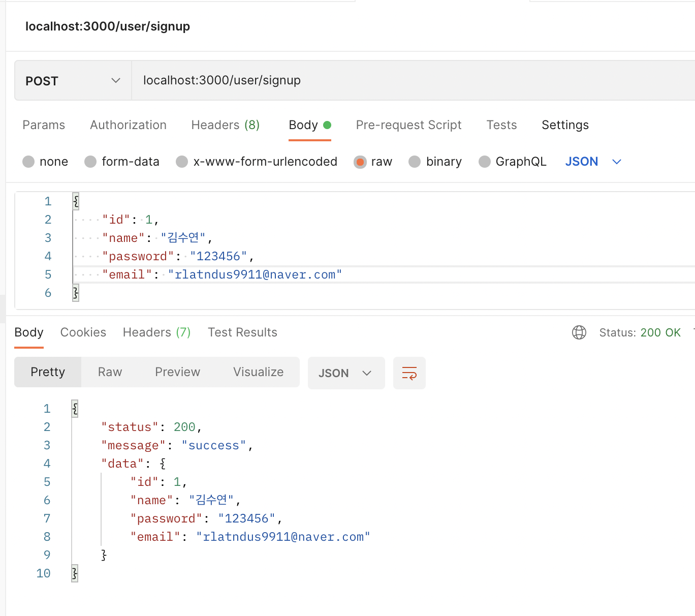Click the response "email" value line
The height and width of the screenshot is (616, 695).
250,537
